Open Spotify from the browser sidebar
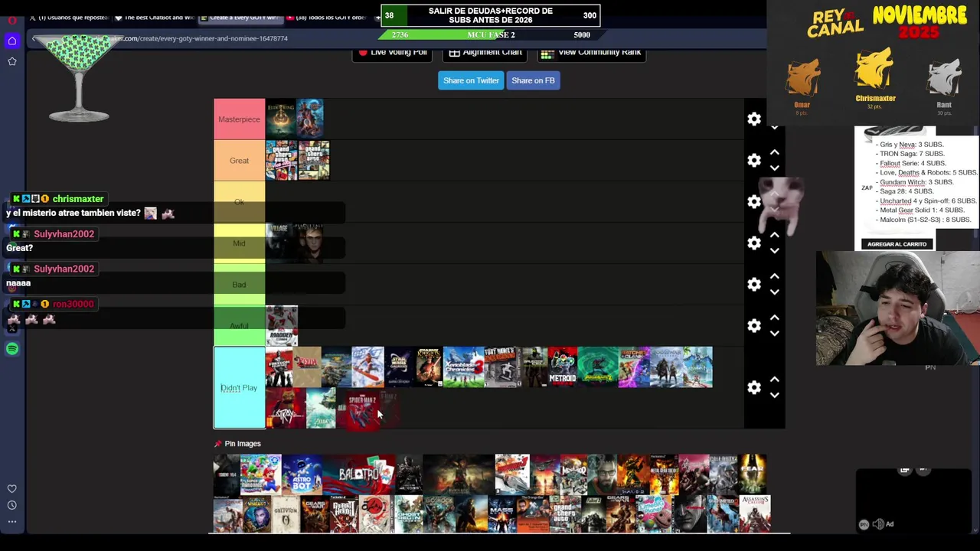 (x=12, y=349)
